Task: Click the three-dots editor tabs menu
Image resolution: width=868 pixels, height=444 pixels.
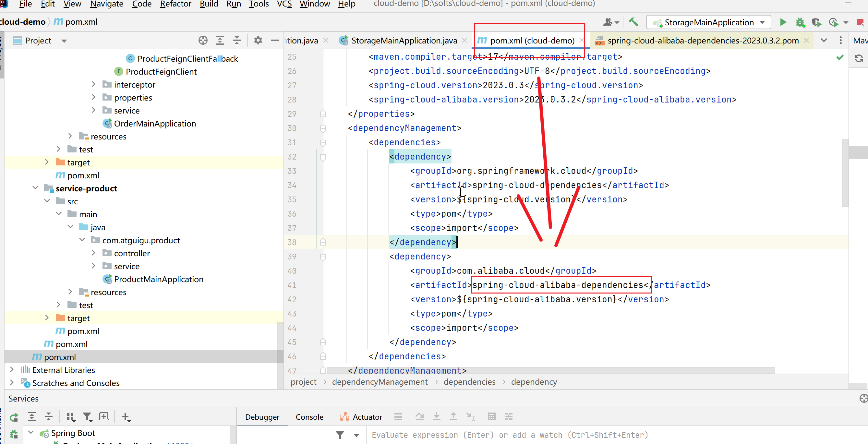Action: tap(841, 41)
